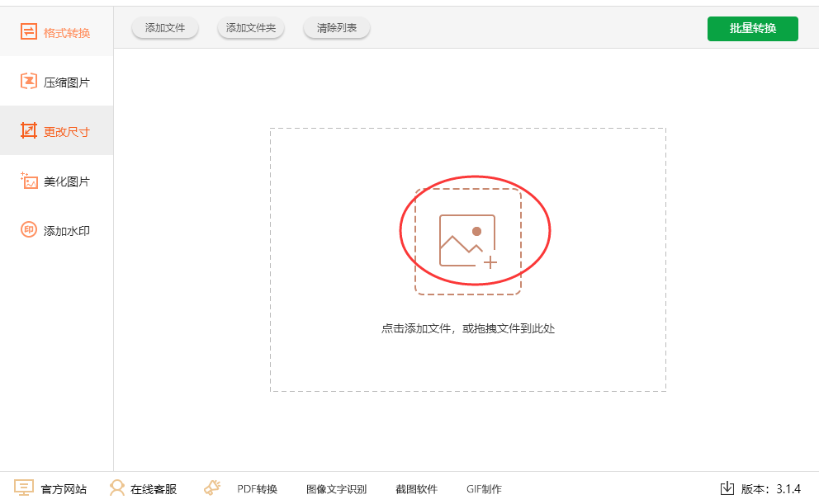Open the 添加水印 tab
Viewport: 819px width, 504px height.
coord(56,230)
